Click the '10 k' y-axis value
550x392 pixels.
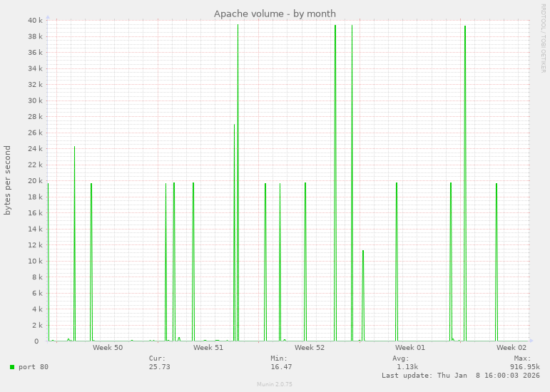coord(35,261)
